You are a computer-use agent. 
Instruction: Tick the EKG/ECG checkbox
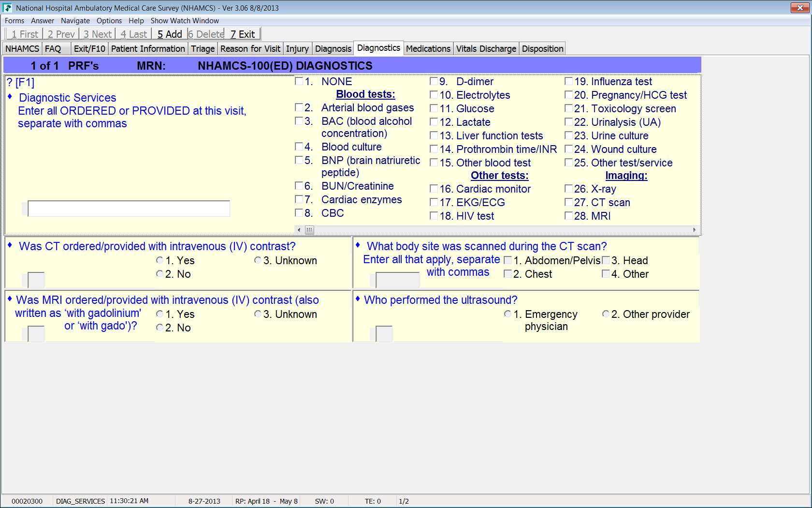point(434,202)
